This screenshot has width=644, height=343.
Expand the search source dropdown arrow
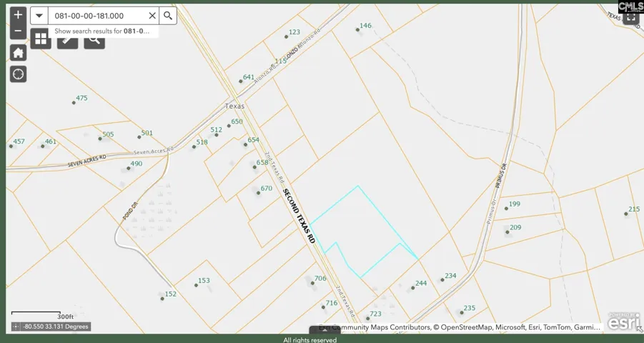pos(39,16)
